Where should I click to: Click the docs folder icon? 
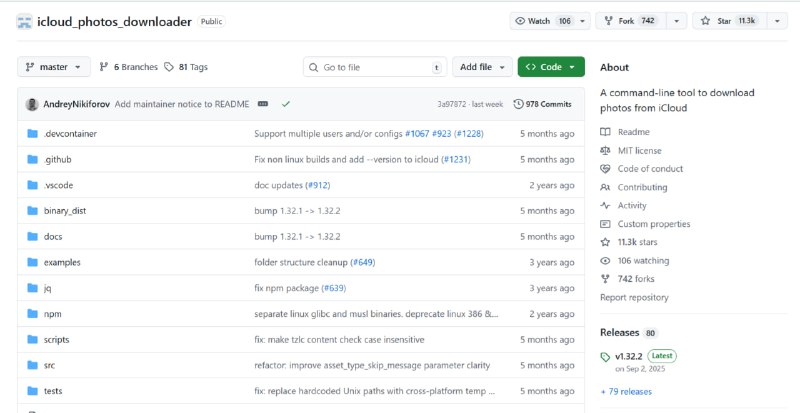coord(33,236)
